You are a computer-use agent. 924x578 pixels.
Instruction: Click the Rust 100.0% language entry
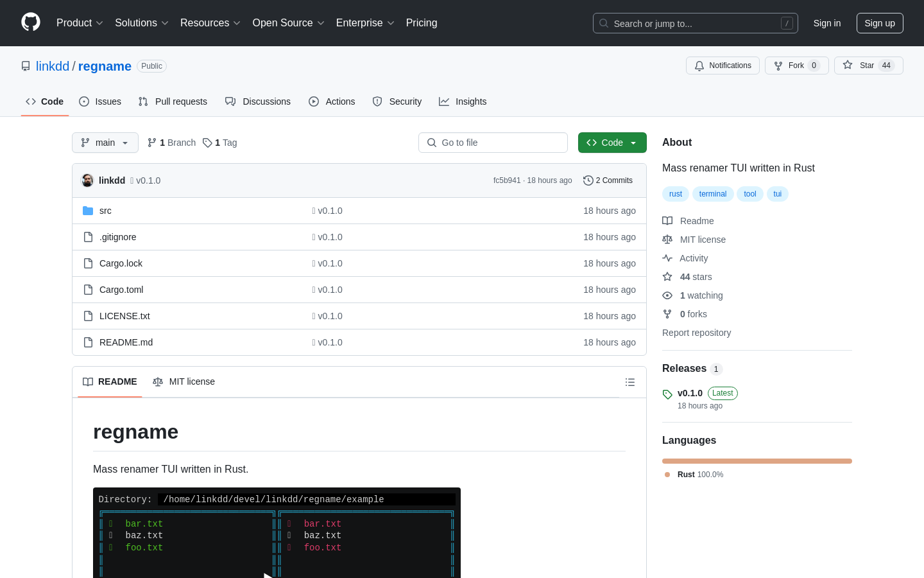pyautogui.click(x=694, y=475)
